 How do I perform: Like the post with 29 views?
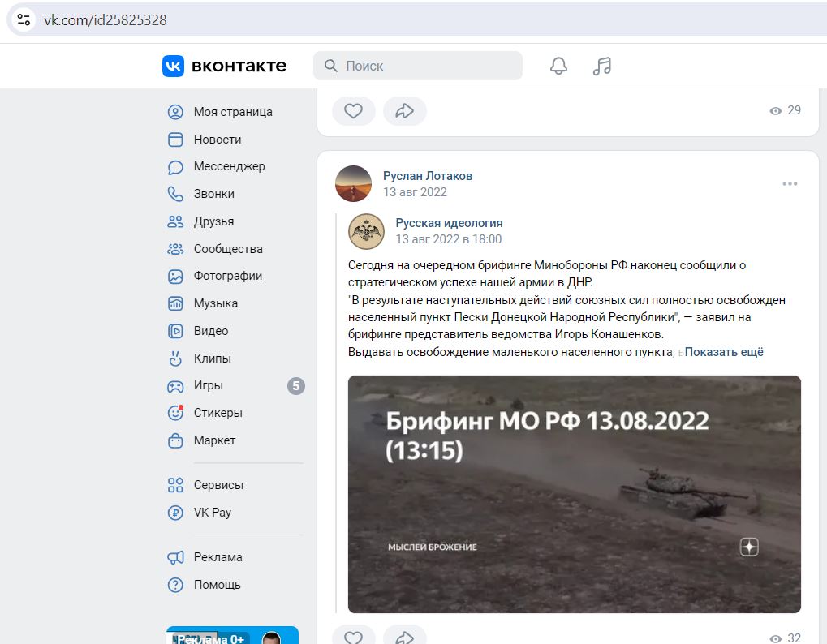coord(353,110)
